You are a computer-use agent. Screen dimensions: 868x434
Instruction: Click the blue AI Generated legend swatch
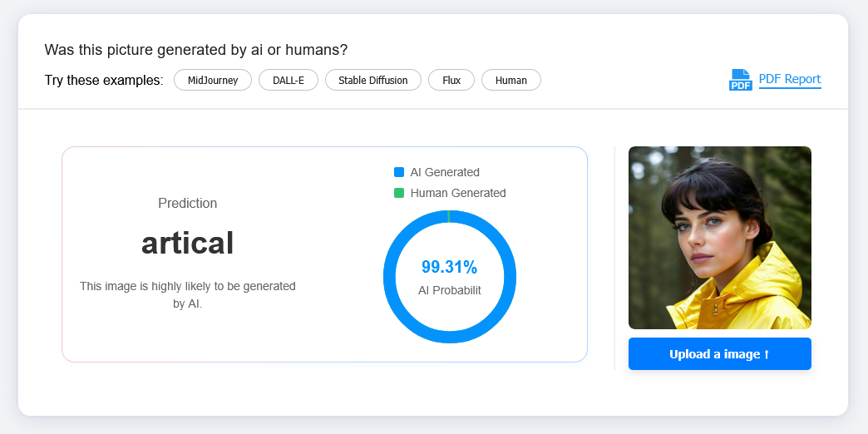coord(399,172)
